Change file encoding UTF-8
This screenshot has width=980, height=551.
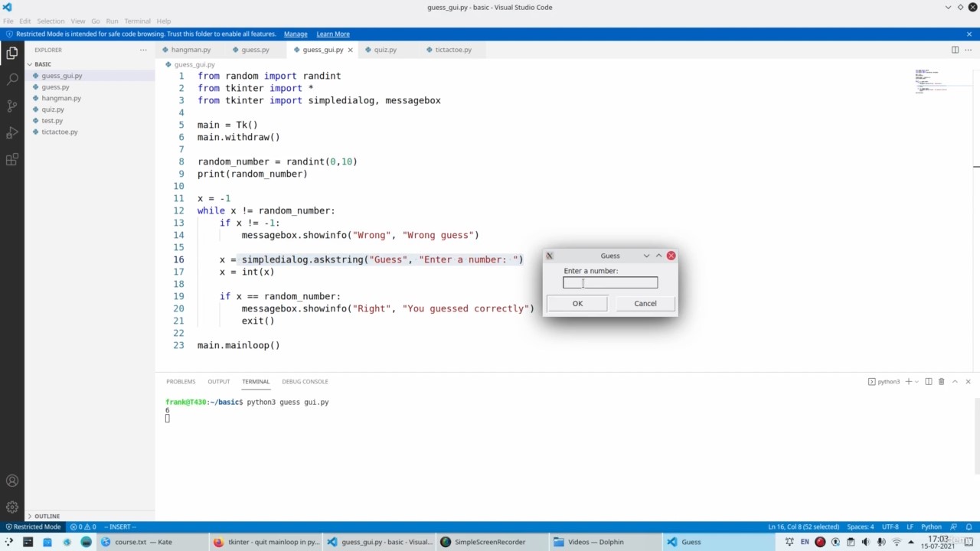click(890, 527)
